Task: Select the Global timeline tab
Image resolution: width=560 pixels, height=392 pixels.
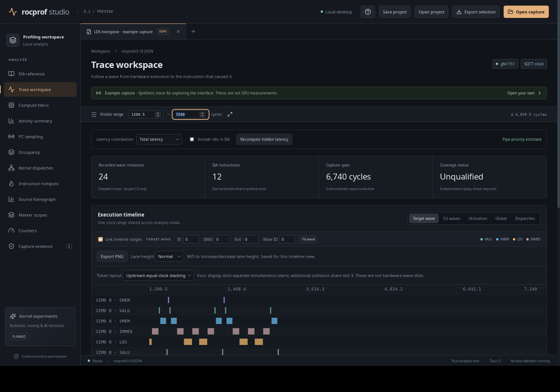Action: pos(501,218)
